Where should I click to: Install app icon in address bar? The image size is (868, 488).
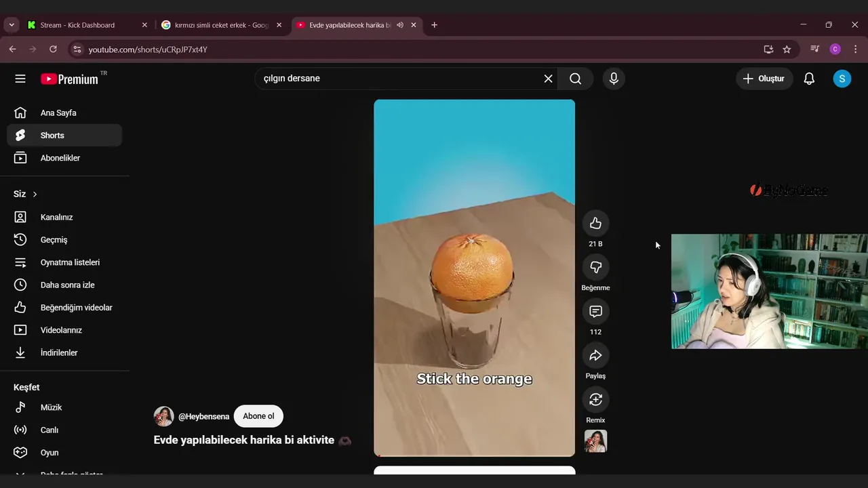point(768,49)
